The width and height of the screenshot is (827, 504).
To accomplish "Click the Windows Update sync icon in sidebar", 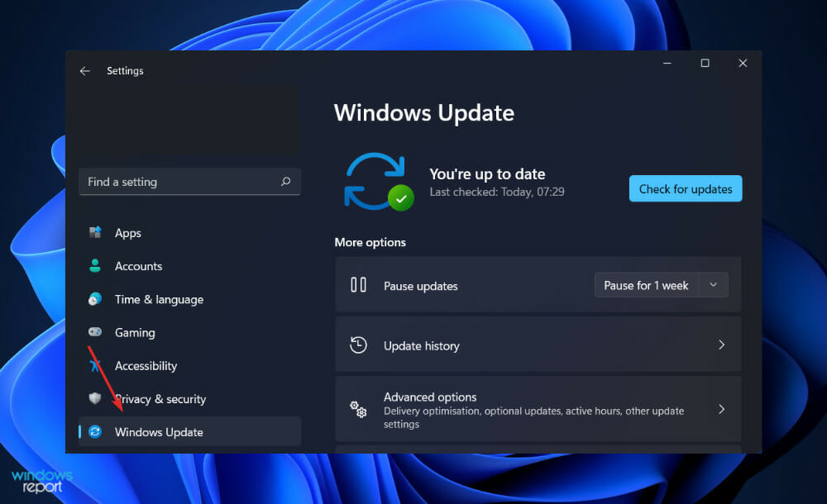I will coord(95,432).
